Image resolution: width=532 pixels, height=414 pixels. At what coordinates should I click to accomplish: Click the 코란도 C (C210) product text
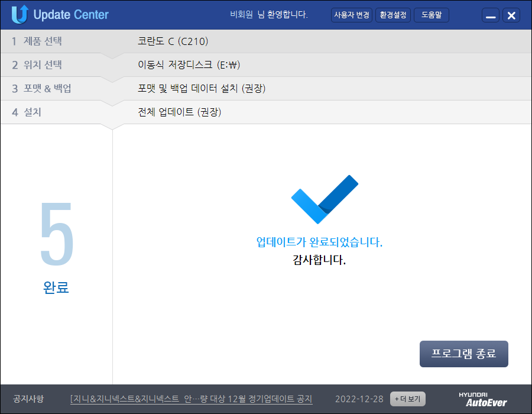[173, 41]
